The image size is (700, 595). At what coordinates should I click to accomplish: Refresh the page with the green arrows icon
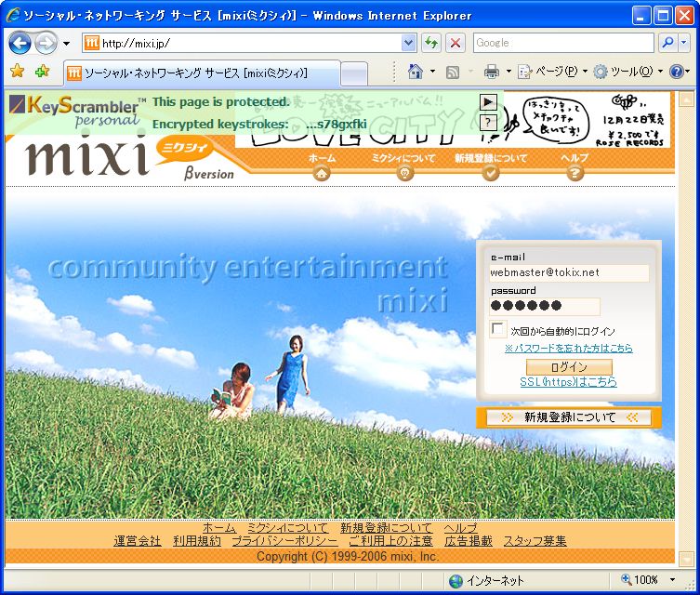[430, 44]
